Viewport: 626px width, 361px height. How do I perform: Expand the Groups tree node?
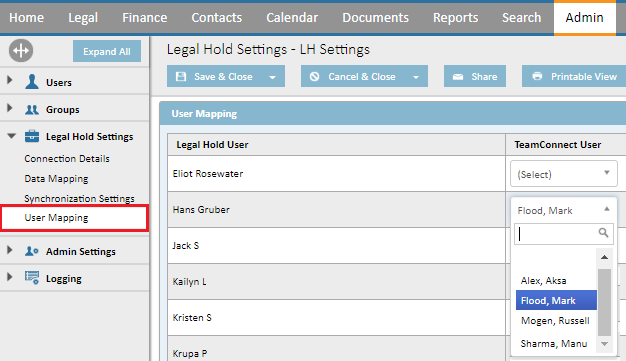(x=10, y=108)
